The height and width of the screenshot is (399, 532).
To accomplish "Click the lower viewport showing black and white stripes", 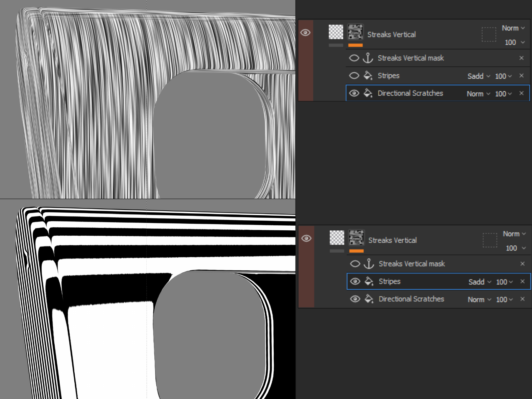I will coord(148,299).
